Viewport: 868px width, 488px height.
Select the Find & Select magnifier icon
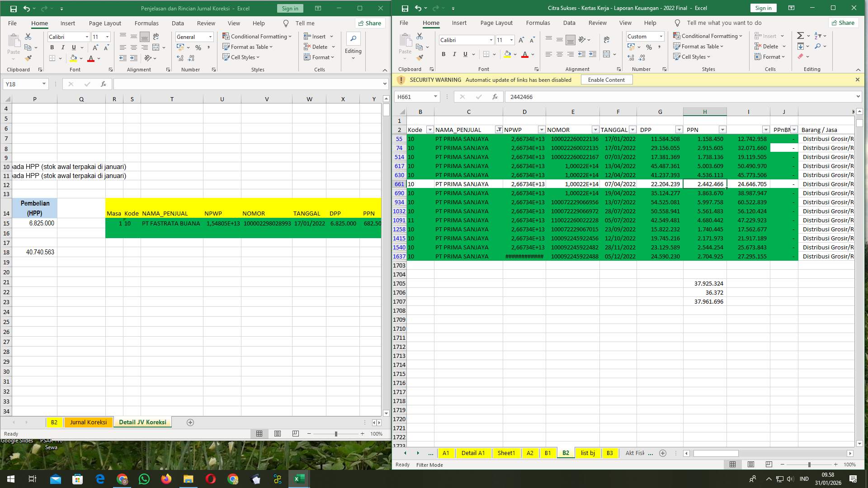pos(819,46)
